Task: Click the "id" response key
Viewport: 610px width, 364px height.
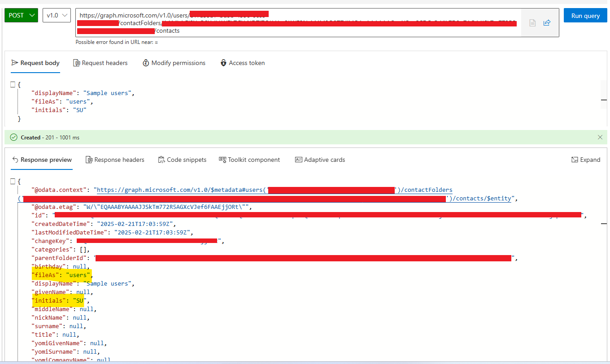Action: [x=39, y=215]
